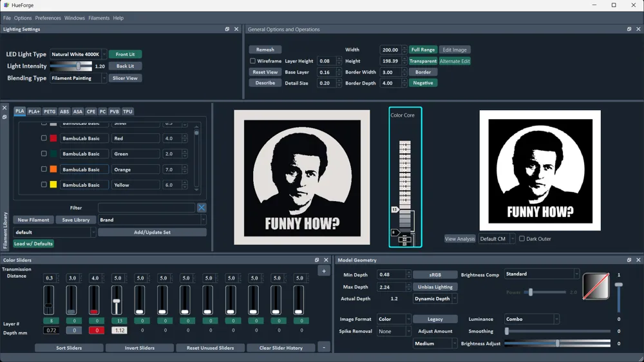Open the LED Light Type dropdown
This screenshot has height=362, width=644.
[x=78, y=54]
